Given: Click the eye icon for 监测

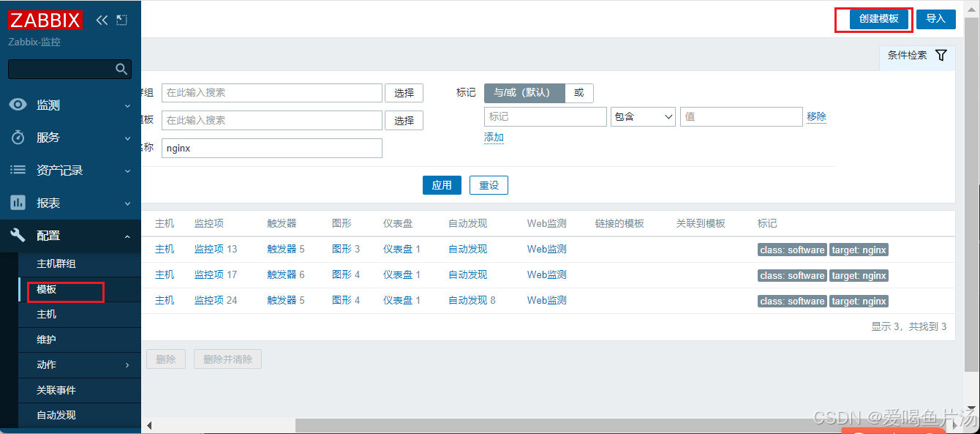Looking at the screenshot, I should [18, 105].
